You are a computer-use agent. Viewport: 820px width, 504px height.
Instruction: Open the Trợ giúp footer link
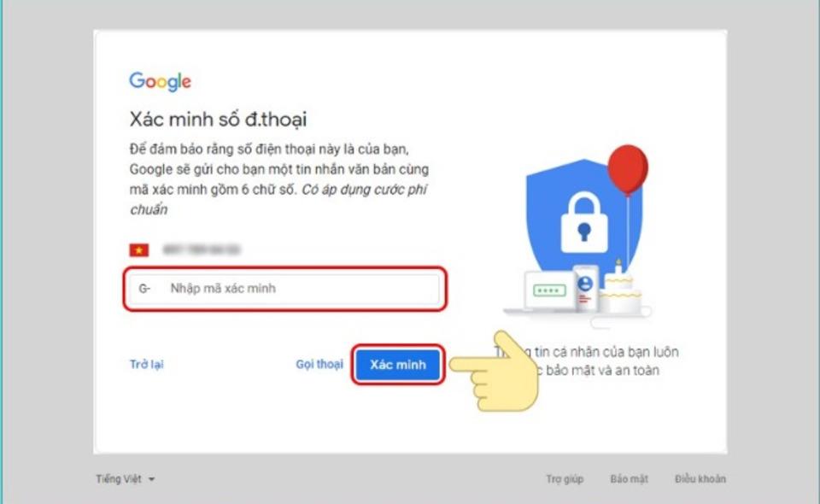[x=565, y=479]
